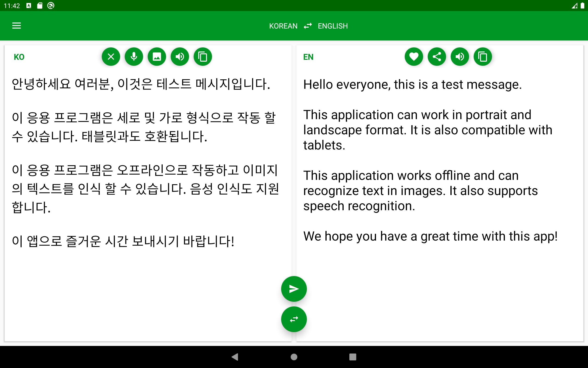The width and height of the screenshot is (588, 368).
Task: Tap the SD card status bar icon
Action: point(40,6)
